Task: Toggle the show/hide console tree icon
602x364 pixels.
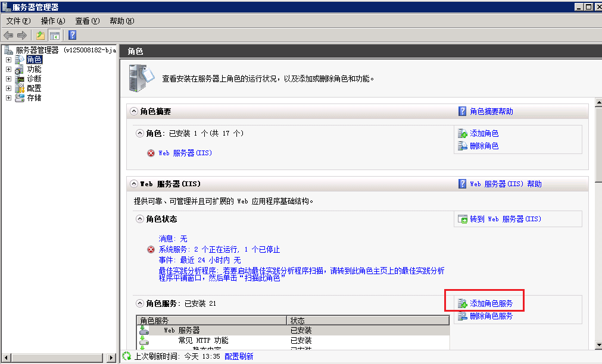Action: pyautogui.click(x=55, y=36)
